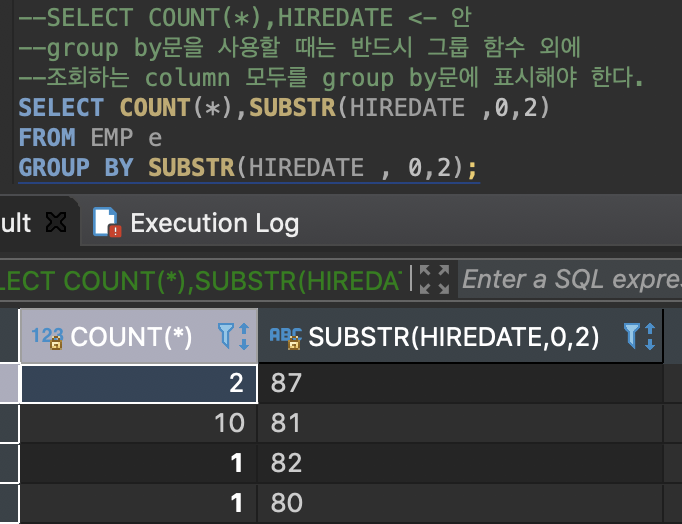Select the COUNT(*) column header
Image resolution: width=682 pixels, height=524 pixels.
[139, 336]
